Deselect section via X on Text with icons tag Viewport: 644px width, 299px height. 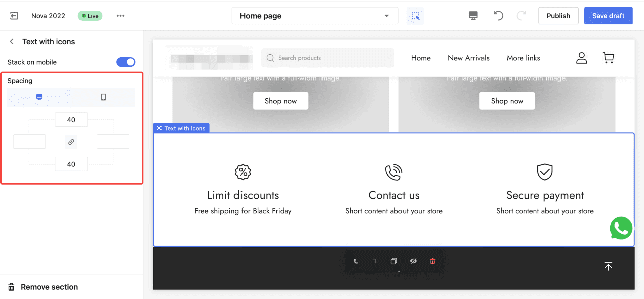pos(159,128)
